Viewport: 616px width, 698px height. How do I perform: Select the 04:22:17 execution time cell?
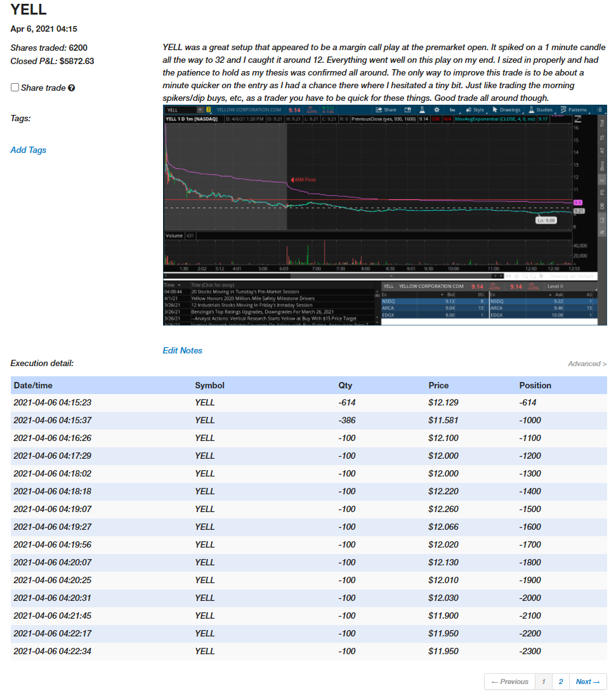click(x=53, y=633)
